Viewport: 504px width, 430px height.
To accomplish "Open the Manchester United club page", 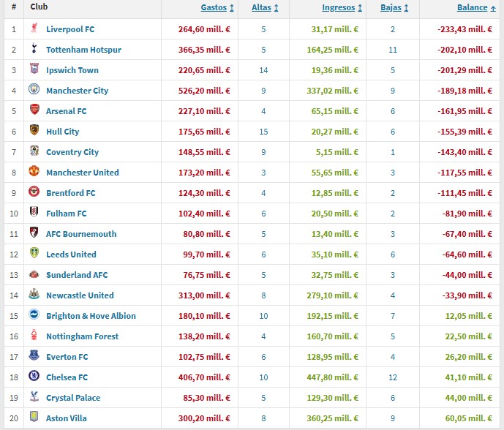I will point(82,173).
